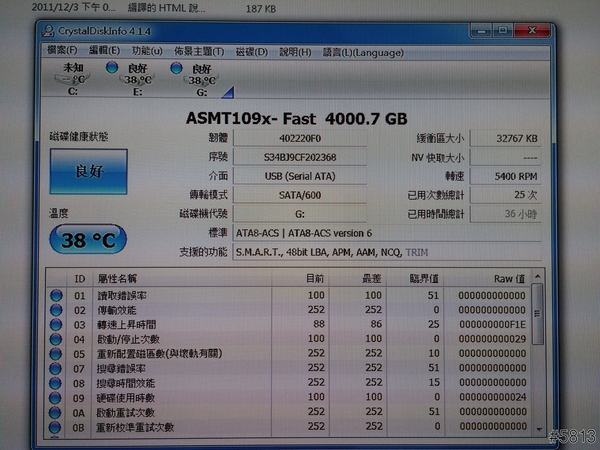The width and height of the screenshot is (600, 450).
Task: Click the 38 °C temperature button
Action: tap(88, 240)
